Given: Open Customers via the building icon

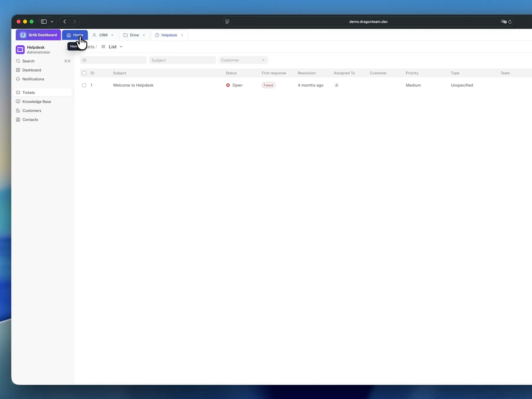Looking at the screenshot, I should [18, 110].
